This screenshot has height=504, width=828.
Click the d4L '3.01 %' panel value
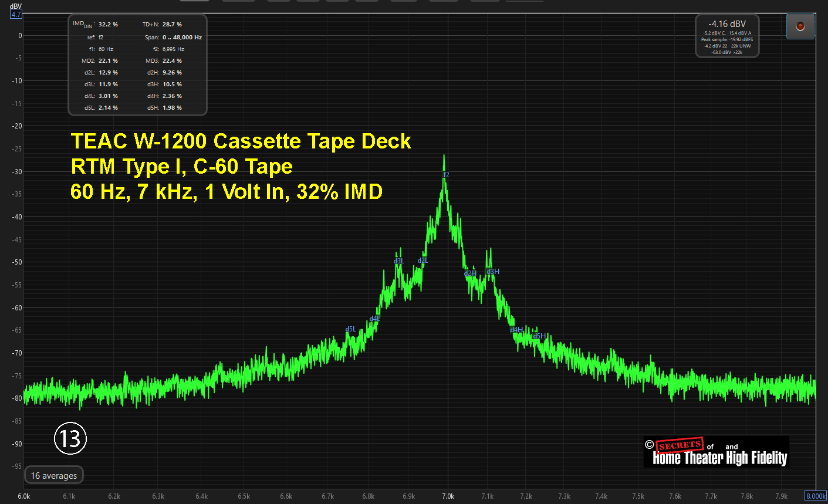pyautogui.click(x=108, y=96)
